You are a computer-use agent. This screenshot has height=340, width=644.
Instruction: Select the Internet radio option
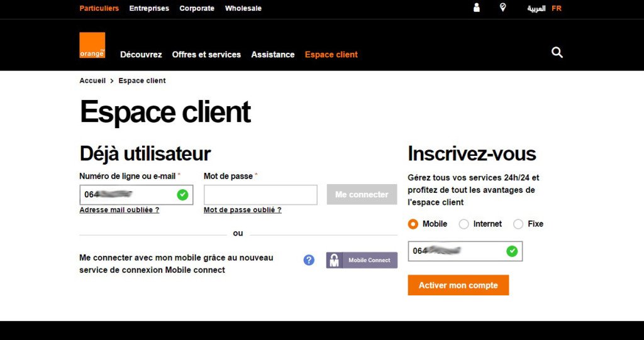click(x=464, y=224)
